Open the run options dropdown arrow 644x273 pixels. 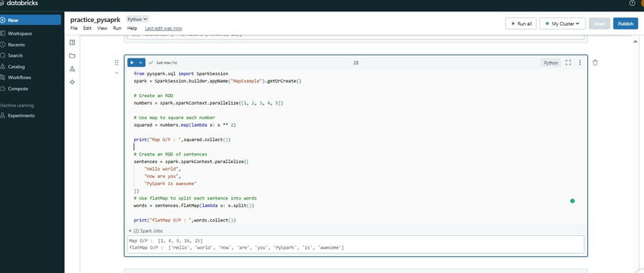[141, 62]
